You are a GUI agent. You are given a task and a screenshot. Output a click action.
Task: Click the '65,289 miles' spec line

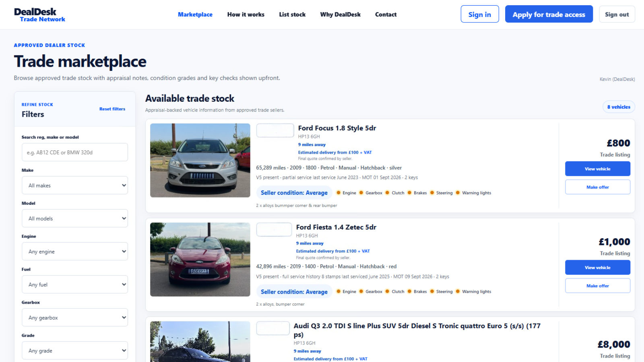click(329, 168)
